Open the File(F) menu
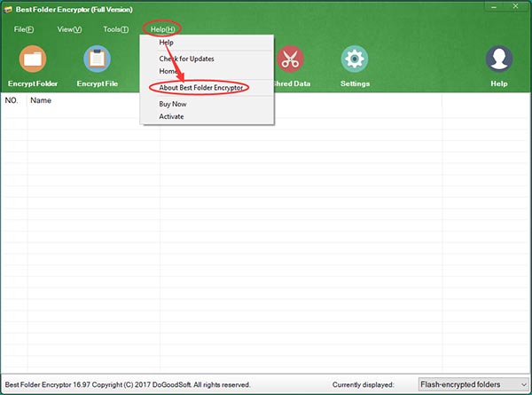Image resolution: width=532 pixels, height=395 pixels. 24,29
